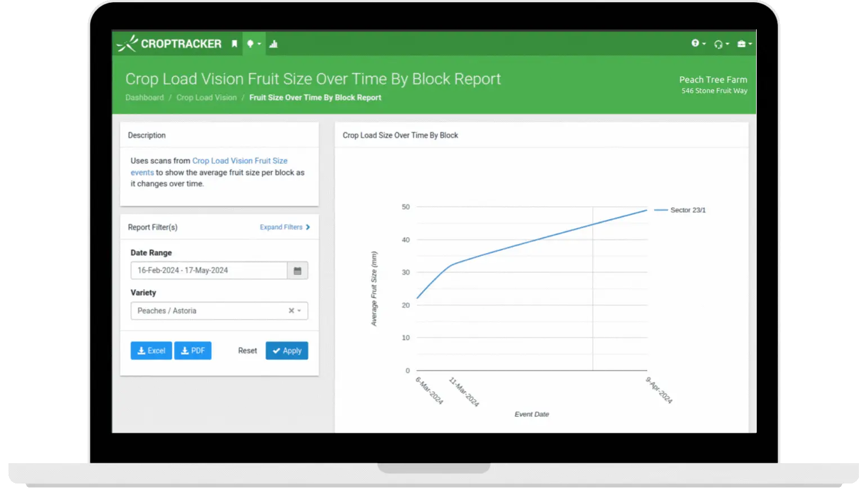Click the 9-Apr-2024 axis label
The image size is (868, 488).
coord(659,390)
